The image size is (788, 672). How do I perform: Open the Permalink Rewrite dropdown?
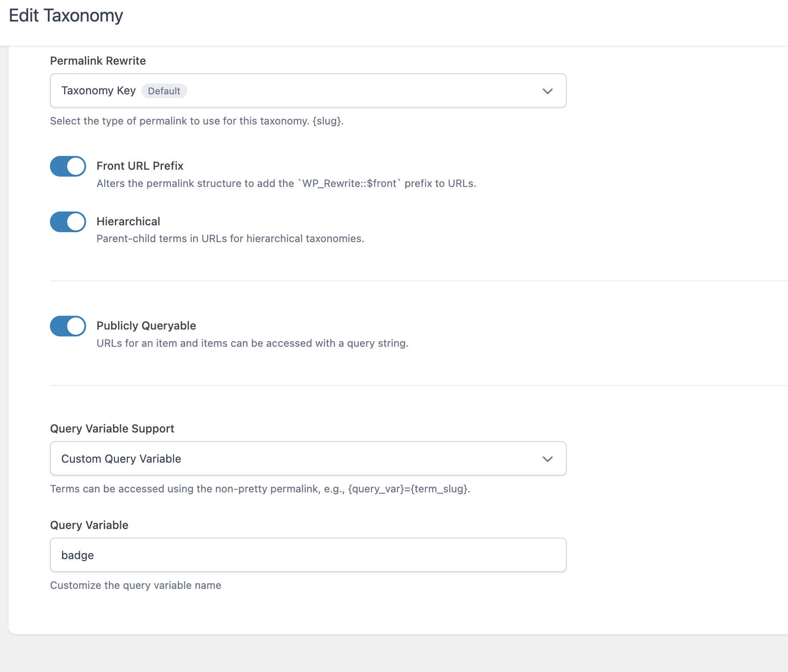click(308, 90)
